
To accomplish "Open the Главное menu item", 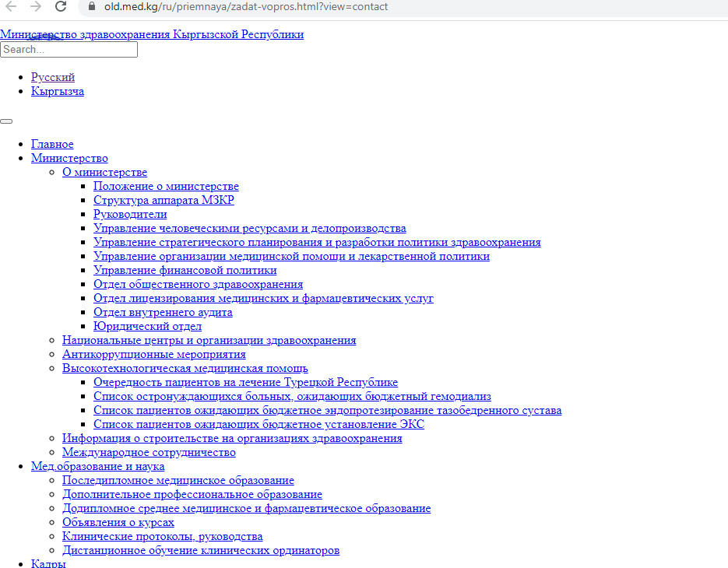I will coord(52,145).
